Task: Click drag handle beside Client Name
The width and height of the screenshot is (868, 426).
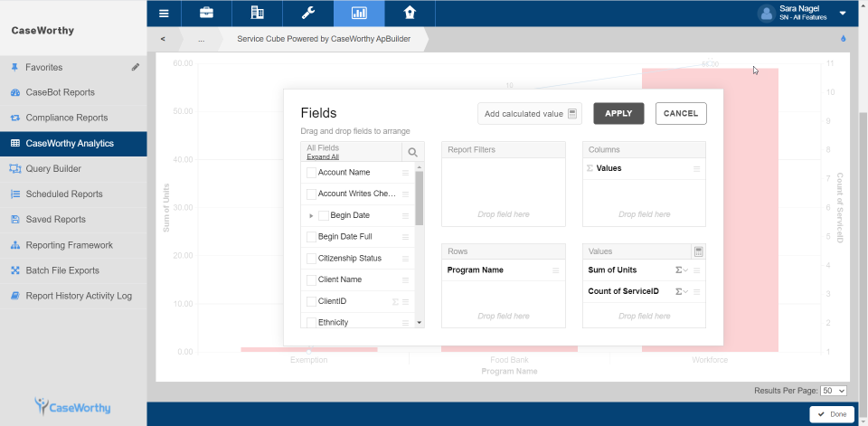Action: 405,279
